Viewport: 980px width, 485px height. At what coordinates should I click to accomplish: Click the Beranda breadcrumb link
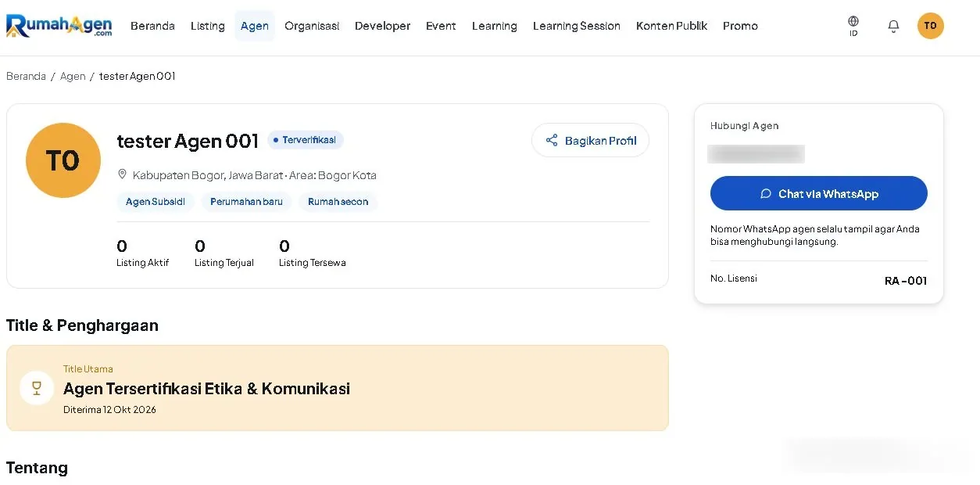(x=26, y=76)
